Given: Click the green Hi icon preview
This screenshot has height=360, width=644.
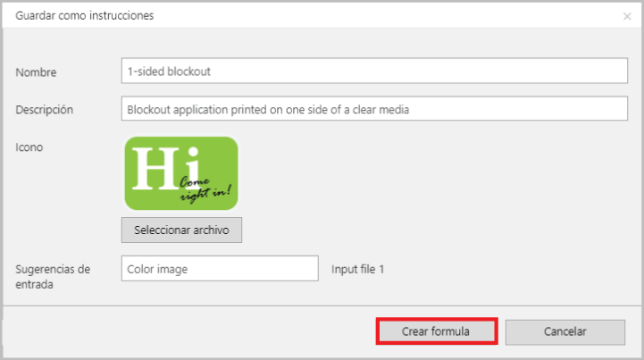Looking at the screenshot, I should tap(181, 173).
